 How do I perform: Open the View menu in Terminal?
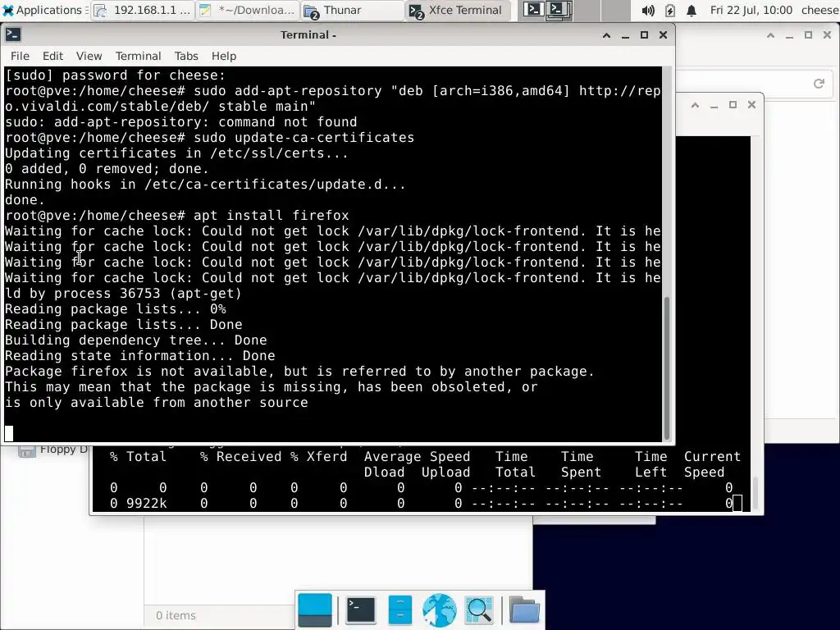point(89,57)
